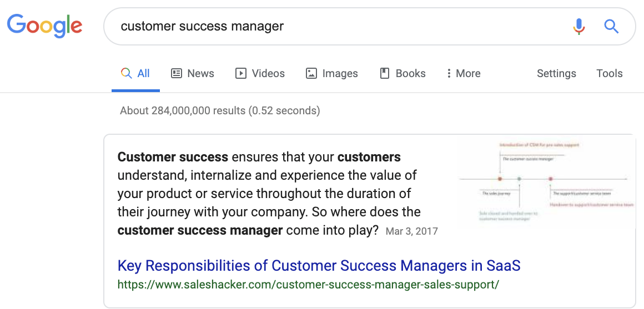Click the three-dot icon beside More
The width and height of the screenshot is (644, 309).
coord(449,73)
